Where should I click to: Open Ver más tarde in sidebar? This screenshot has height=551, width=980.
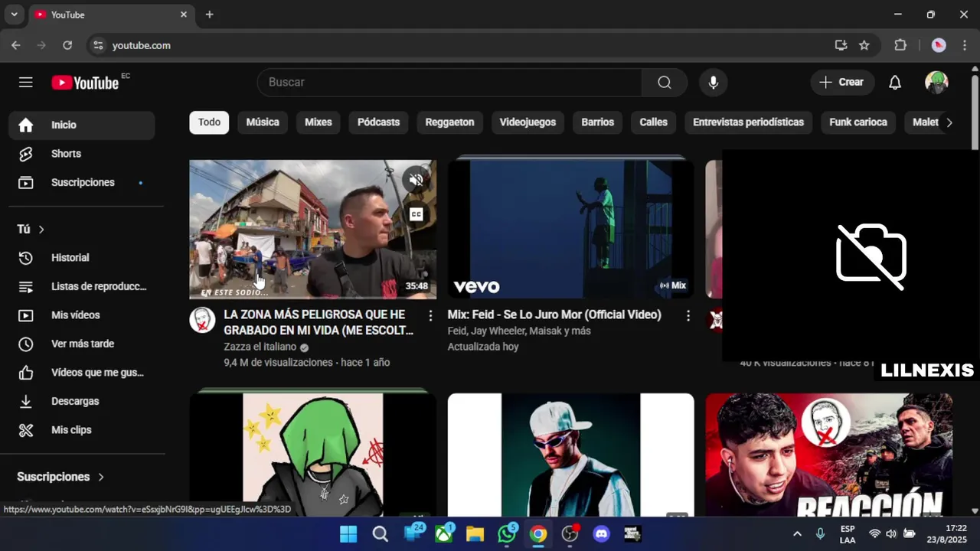82,344
